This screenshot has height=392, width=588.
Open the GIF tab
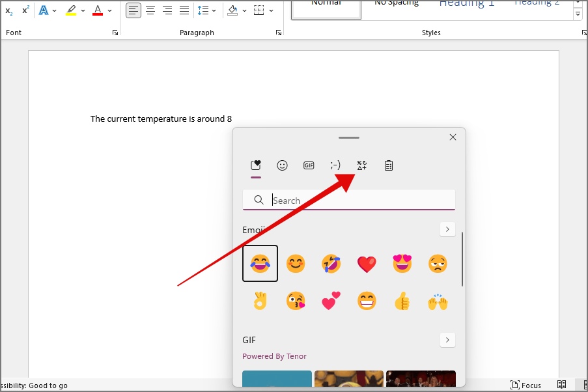click(309, 165)
